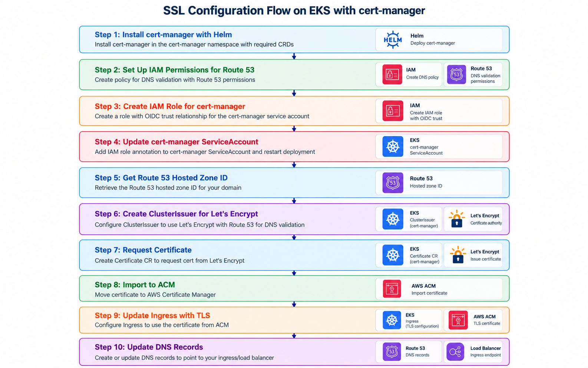Viewport: 588px width, 368px height.
Task: Click the 'Issue certificate' label
Action: [486, 259]
